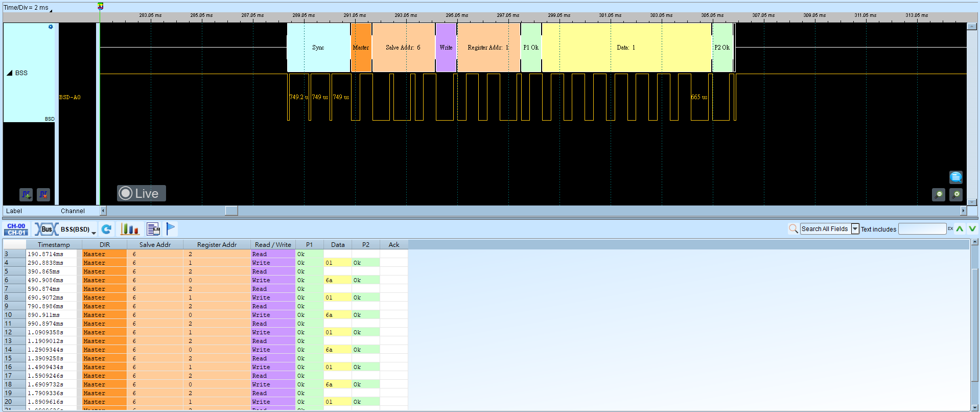Viewport: 980px width, 412px height.
Task: Click the CH-00 CH-01 channel icon
Action: coord(16,229)
